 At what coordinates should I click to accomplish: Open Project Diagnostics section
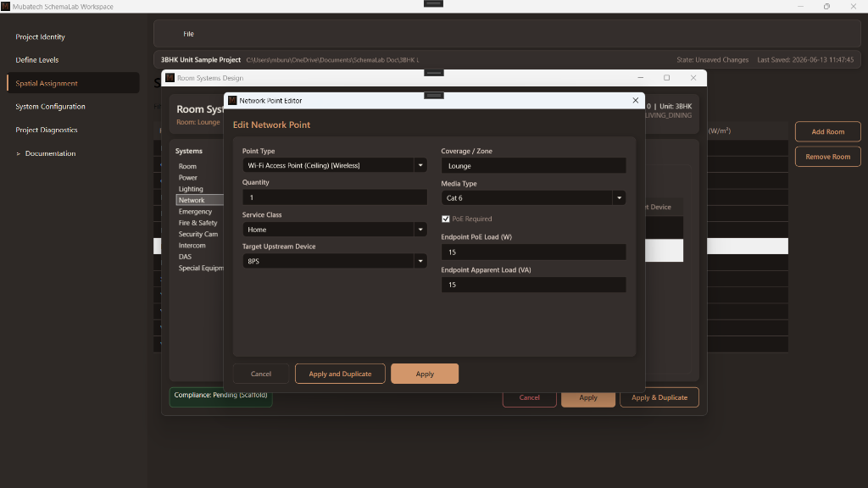[x=46, y=130]
